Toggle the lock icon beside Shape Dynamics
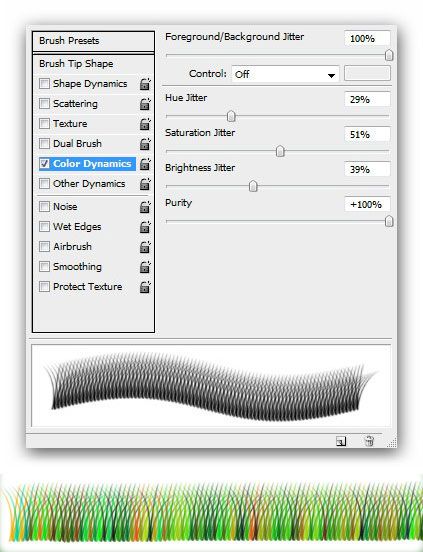 (x=145, y=84)
